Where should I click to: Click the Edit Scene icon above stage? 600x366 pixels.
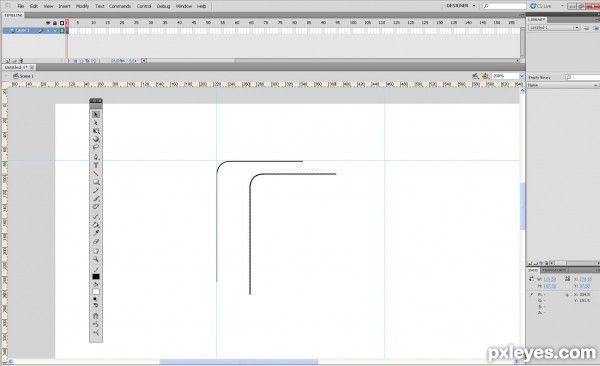click(x=475, y=76)
